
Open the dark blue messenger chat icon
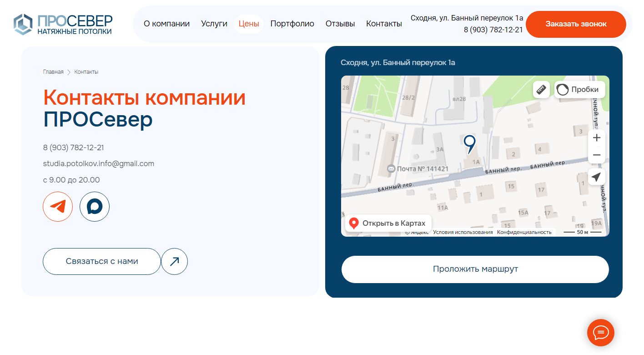click(95, 207)
